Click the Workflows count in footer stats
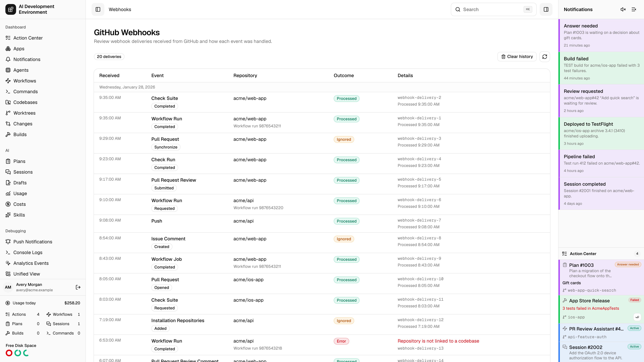The width and height of the screenshot is (644, 362). tap(79, 315)
